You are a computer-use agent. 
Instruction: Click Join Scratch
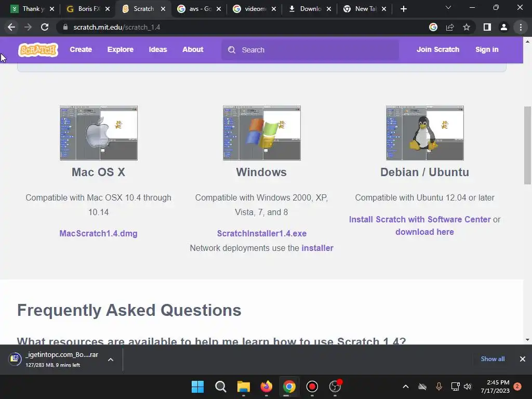tap(437, 49)
